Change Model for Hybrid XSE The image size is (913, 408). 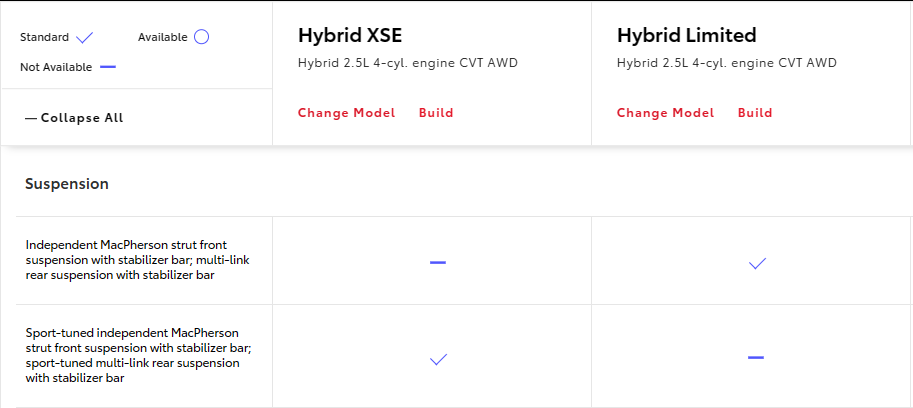[346, 113]
